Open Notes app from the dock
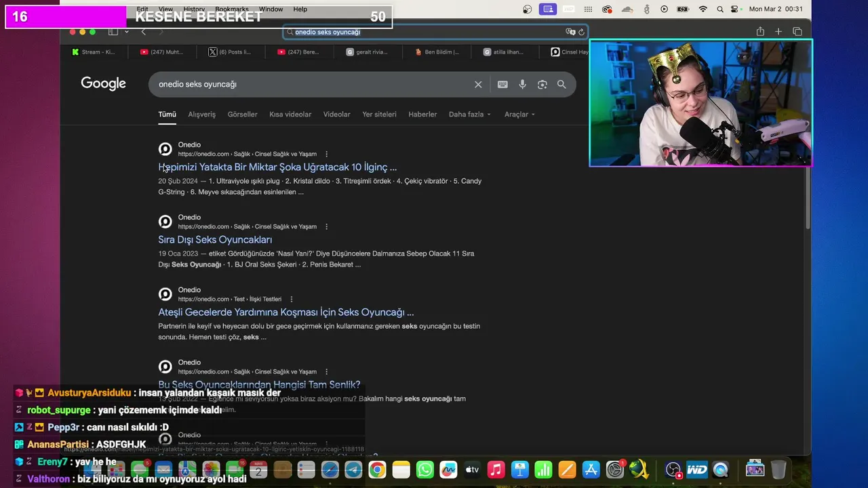Viewport: 868px width, 488px height. click(x=401, y=470)
